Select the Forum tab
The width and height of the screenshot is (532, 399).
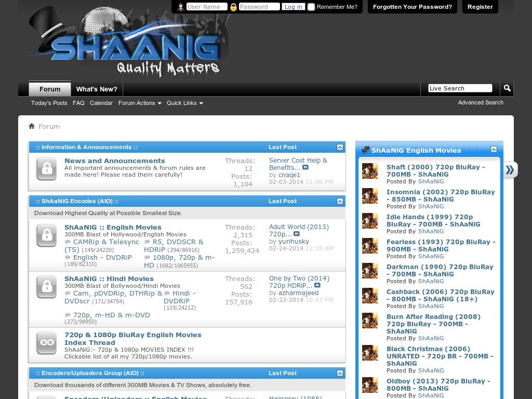50,89
